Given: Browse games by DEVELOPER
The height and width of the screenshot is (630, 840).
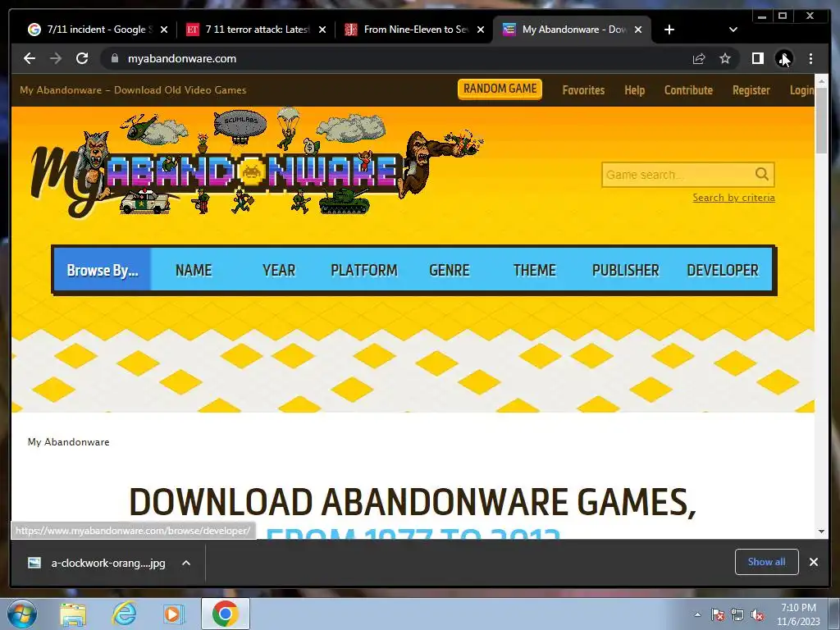Looking at the screenshot, I should point(722,270).
